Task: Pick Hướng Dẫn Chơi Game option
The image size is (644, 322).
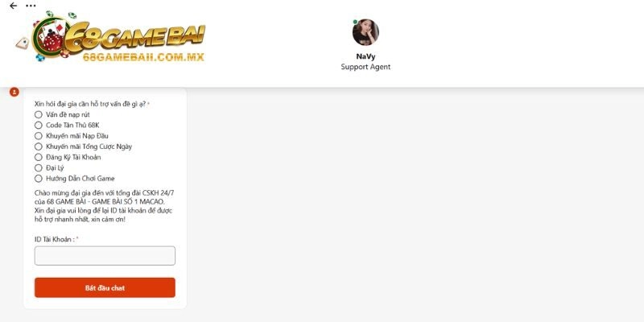Action: tap(38, 179)
